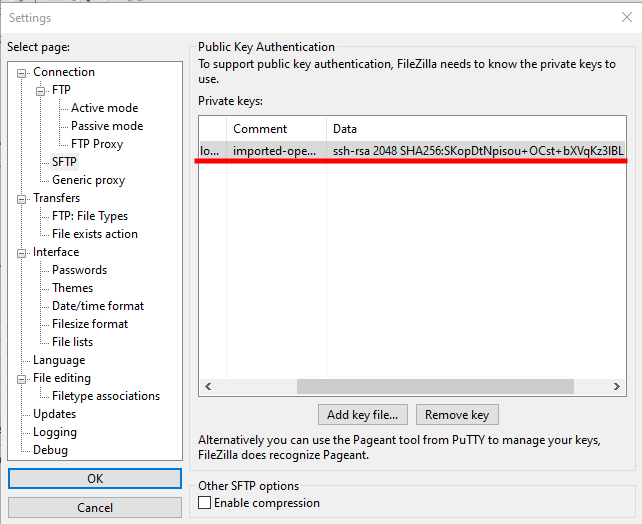Viewport: 642px width, 524px height.
Task: Select FTP: File Types page
Action: click(90, 216)
